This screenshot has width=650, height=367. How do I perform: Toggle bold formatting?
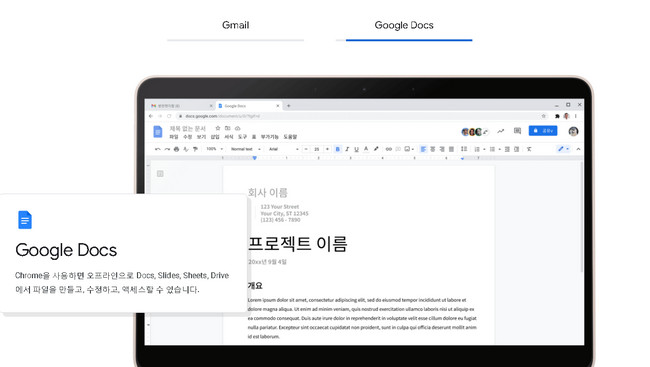click(337, 149)
